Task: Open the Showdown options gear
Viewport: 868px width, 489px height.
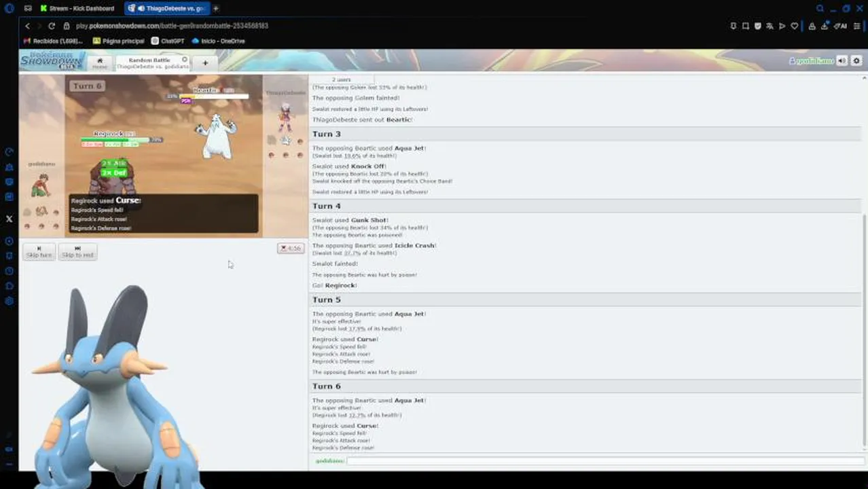Action: click(x=856, y=61)
